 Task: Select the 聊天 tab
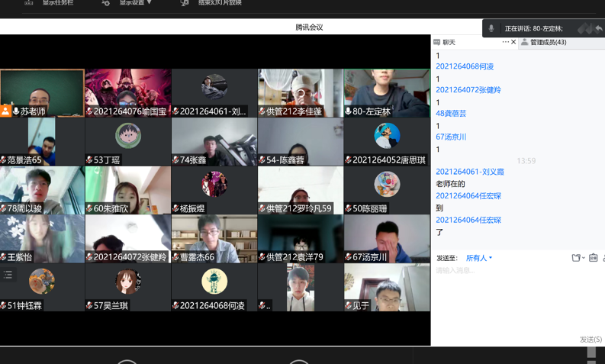[x=448, y=43]
